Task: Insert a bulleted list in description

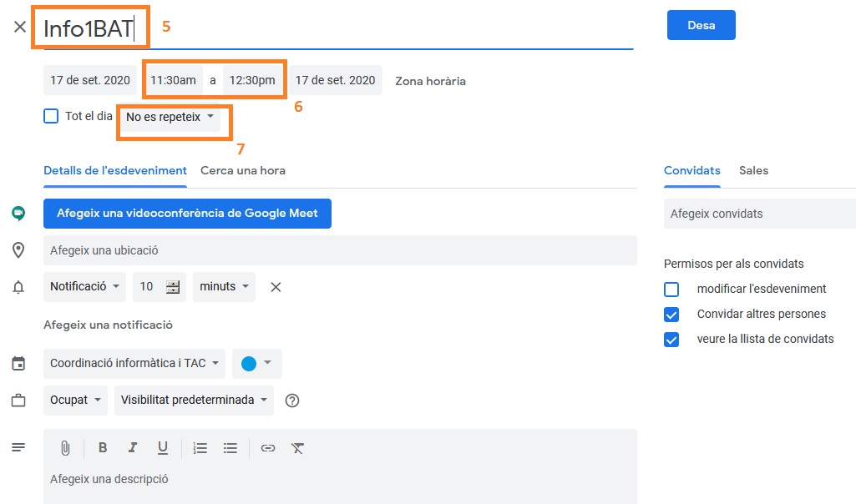Action: [230, 448]
